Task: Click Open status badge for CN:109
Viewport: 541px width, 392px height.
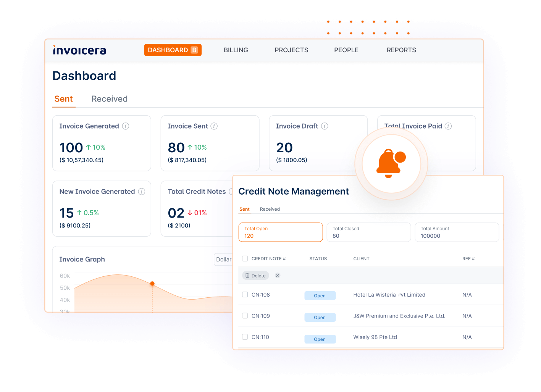Action: [x=320, y=318]
